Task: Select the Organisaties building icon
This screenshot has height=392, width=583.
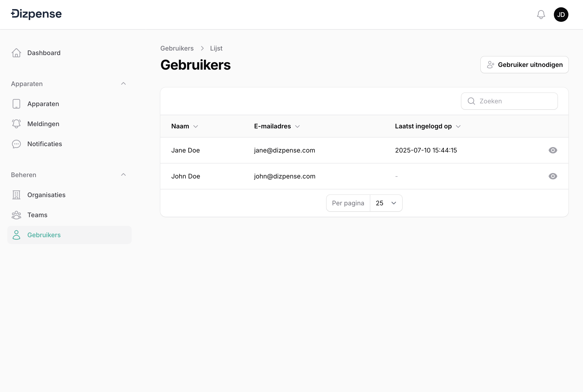Action: (16, 195)
